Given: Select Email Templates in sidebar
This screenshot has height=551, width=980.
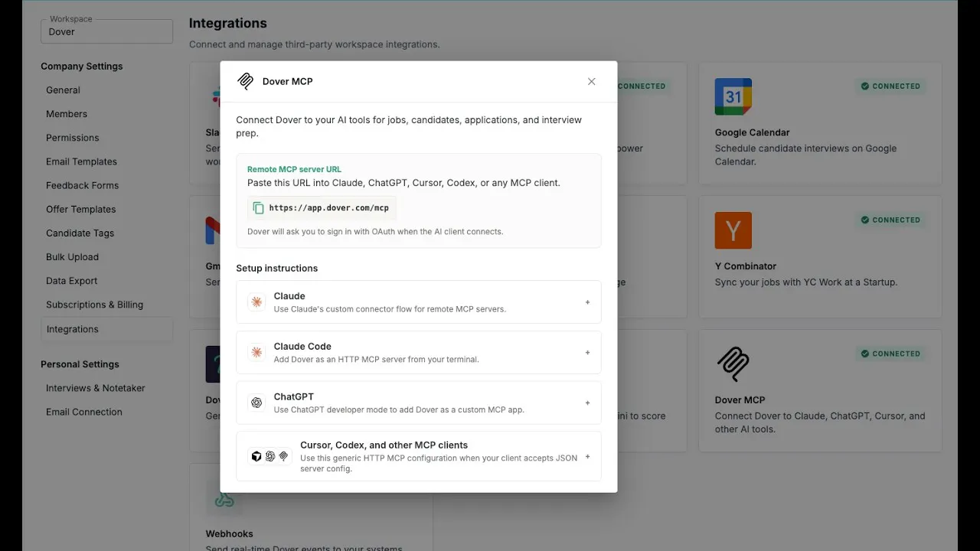Looking at the screenshot, I should (81, 161).
